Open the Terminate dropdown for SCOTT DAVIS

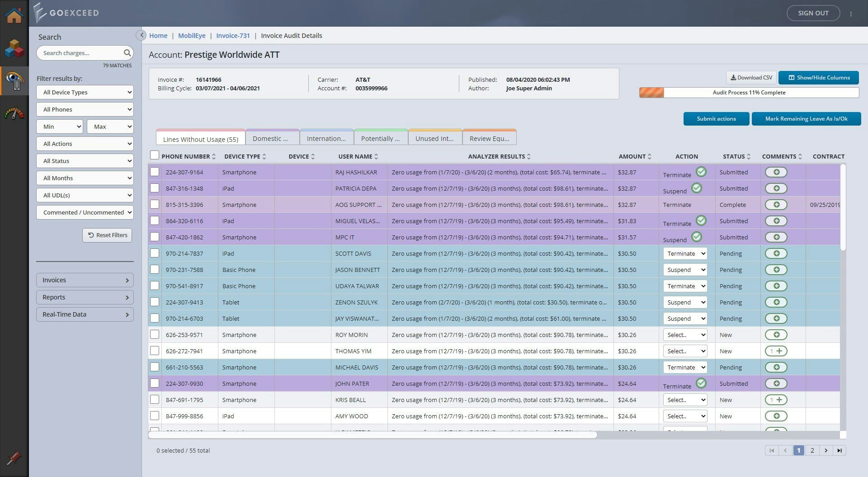coord(685,253)
